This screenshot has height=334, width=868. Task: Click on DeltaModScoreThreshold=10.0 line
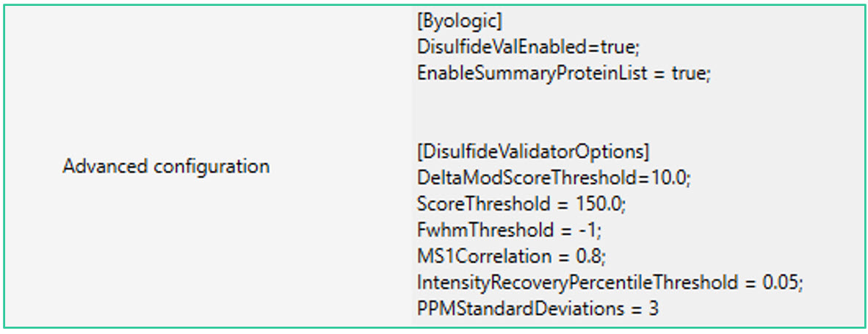[554, 178]
